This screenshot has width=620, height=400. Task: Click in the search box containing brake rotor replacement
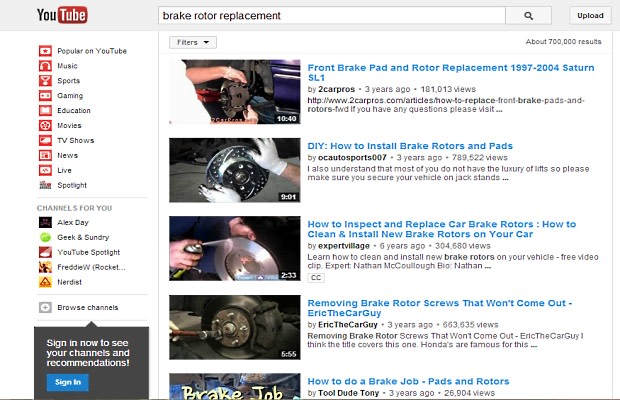[x=332, y=16]
